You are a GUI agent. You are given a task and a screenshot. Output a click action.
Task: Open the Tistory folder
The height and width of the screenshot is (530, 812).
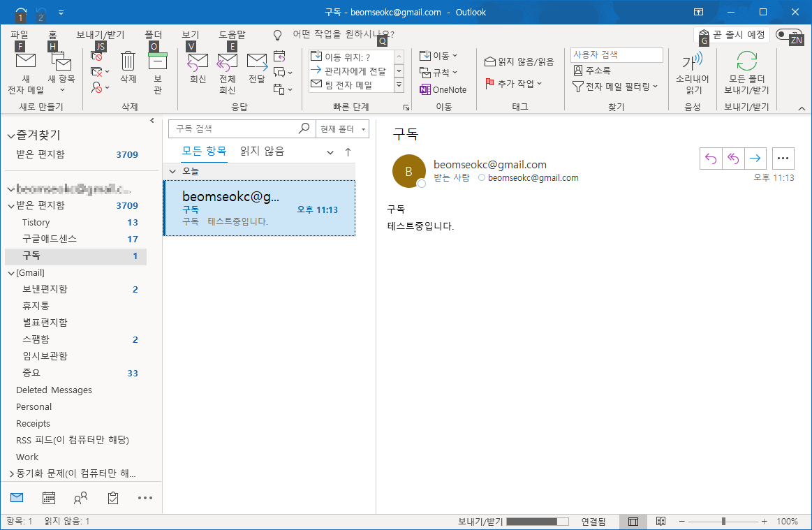click(75, 222)
